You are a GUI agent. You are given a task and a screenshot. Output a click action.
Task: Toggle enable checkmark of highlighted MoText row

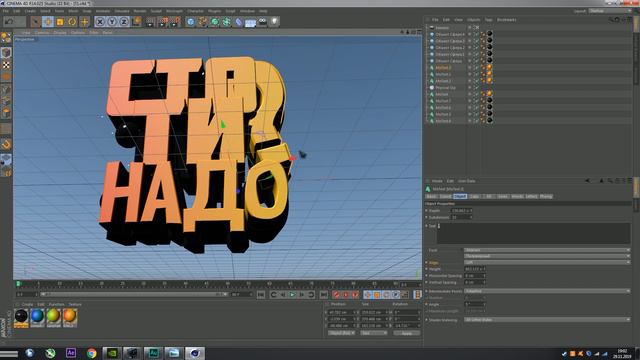coord(476,68)
